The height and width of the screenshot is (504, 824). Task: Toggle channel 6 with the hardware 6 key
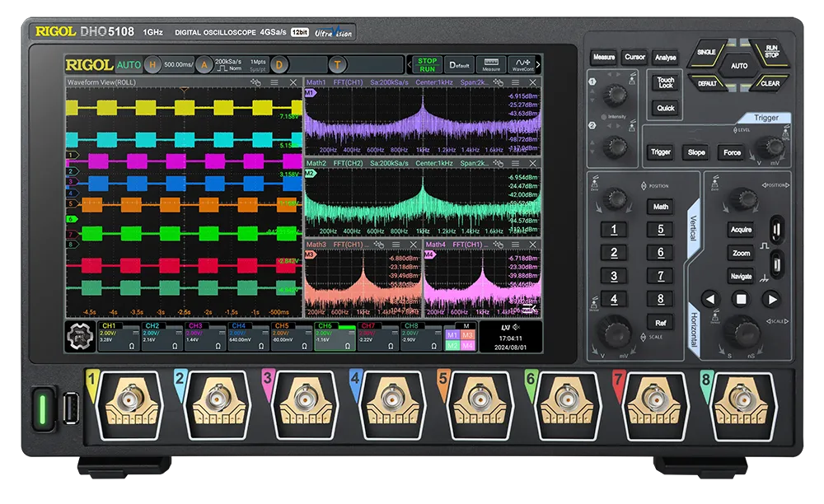tap(661, 253)
